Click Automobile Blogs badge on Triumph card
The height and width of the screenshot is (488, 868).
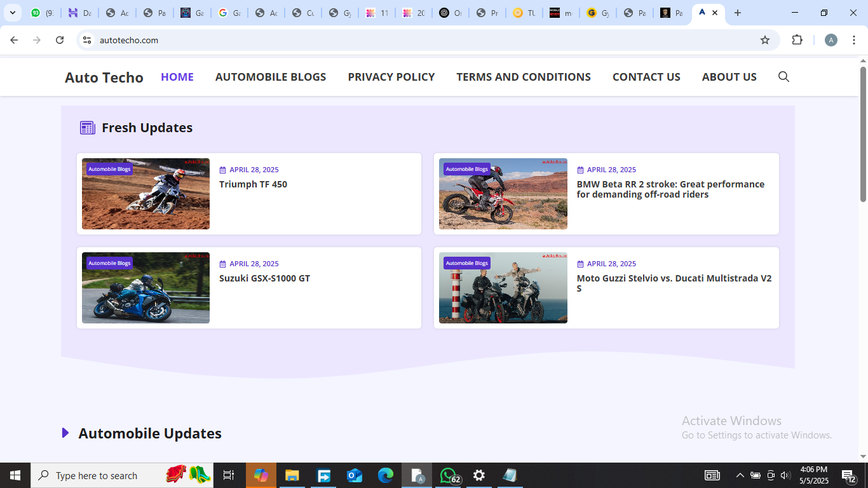[109, 169]
